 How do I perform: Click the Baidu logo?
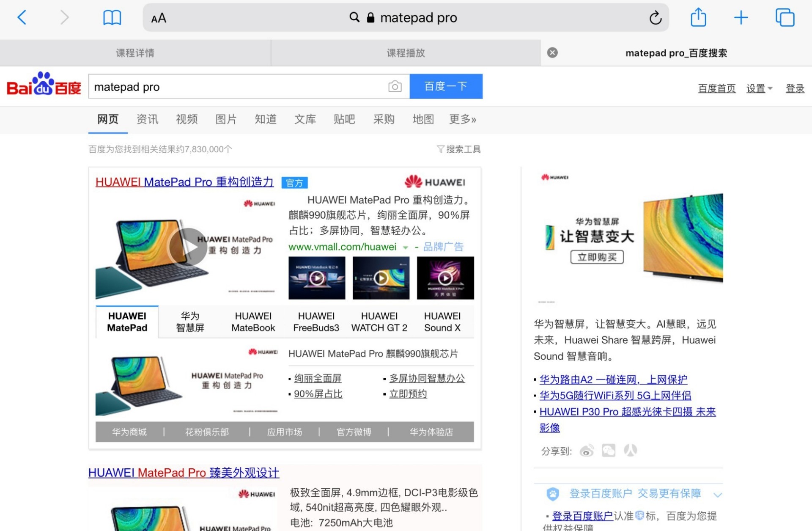pos(44,84)
